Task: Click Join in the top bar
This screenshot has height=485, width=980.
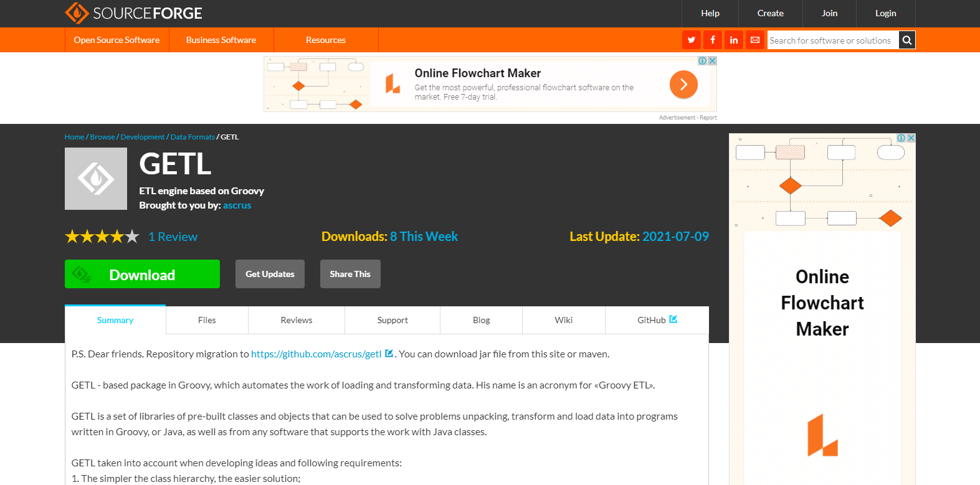Action: tap(830, 13)
